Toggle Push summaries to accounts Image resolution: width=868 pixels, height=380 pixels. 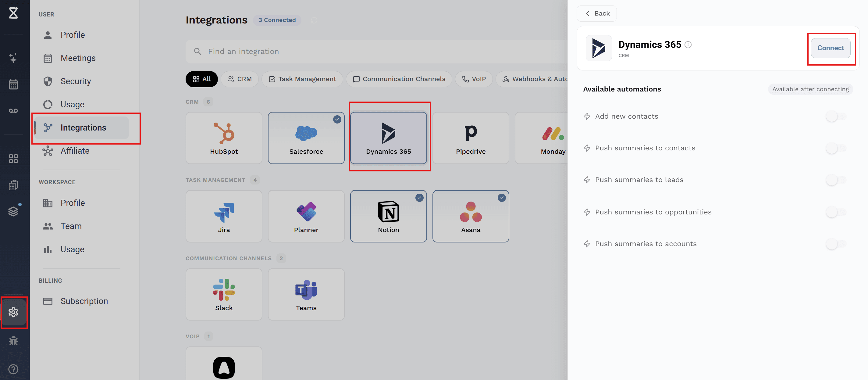coord(836,244)
